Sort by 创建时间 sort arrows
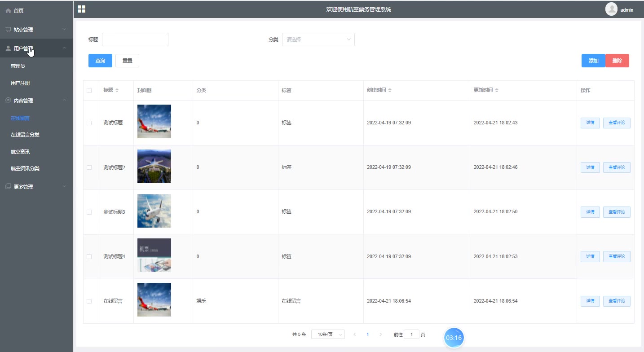 (x=390, y=90)
